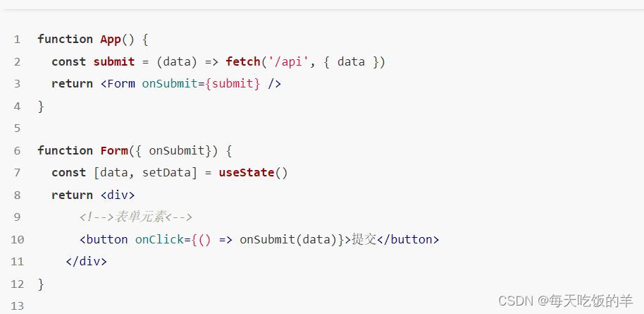Click the Form function name on line 6
644x314 pixels.
114,150
